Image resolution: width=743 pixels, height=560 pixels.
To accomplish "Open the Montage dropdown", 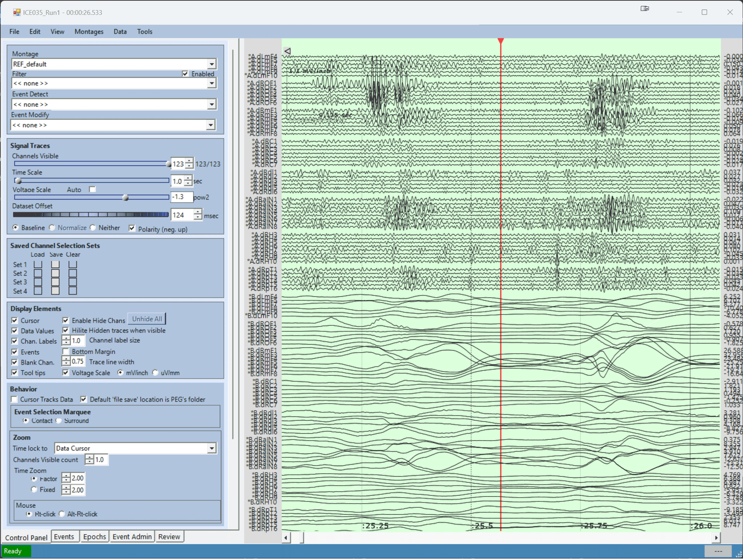I will [x=212, y=64].
